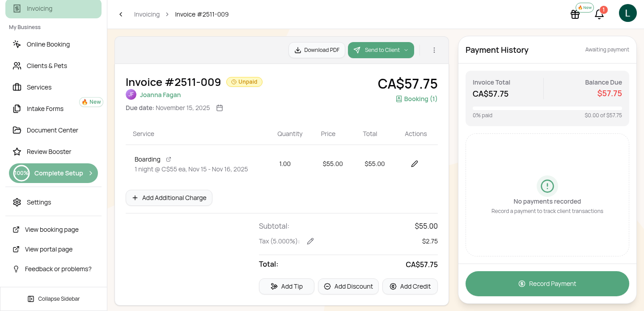The height and width of the screenshot is (311, 644).
Task: Expand Send to Client dropdown arrow
Action: tap(406, 50)
